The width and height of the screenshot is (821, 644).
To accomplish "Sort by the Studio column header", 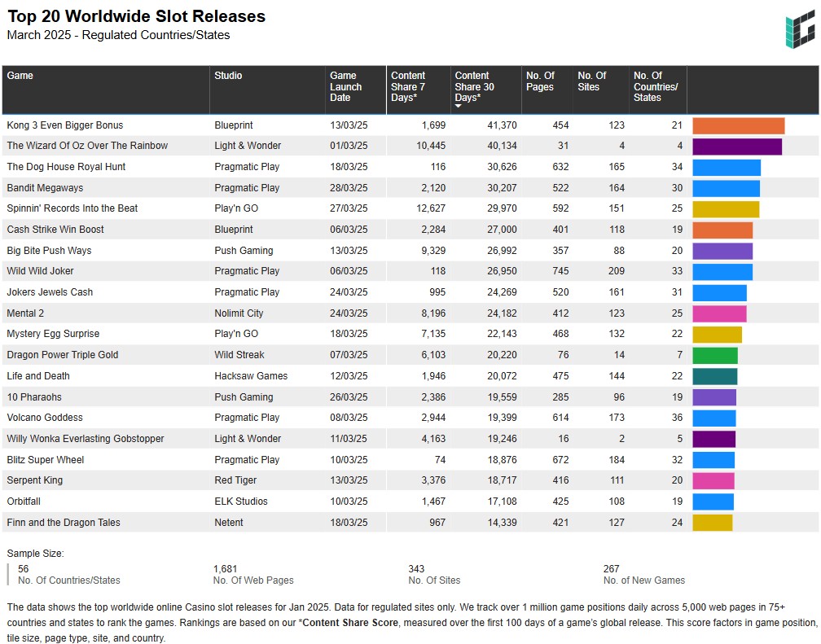I will pos(228,76).
